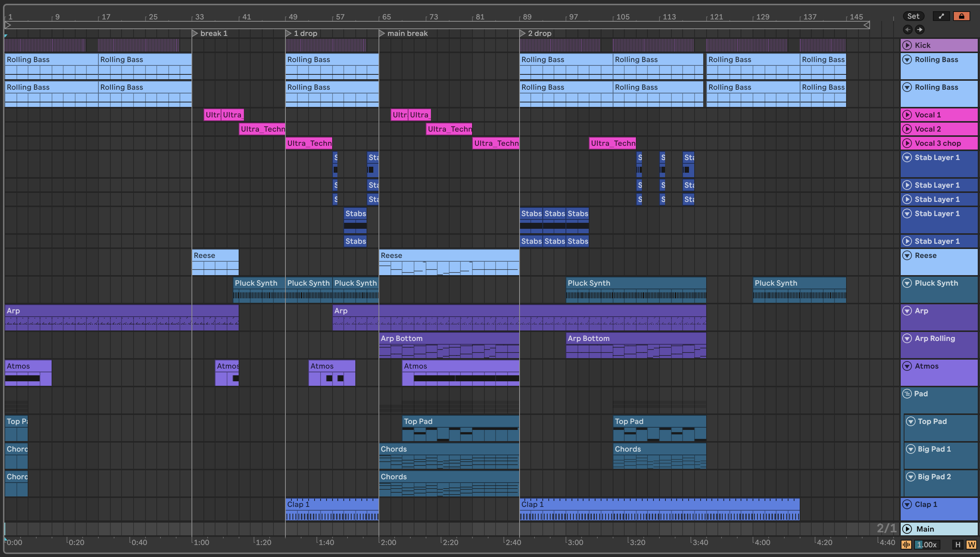Image resolution: width=980 pixels, height=557 pixels.
Task: Unfold the Vocal 1 track
Action: 907,115
